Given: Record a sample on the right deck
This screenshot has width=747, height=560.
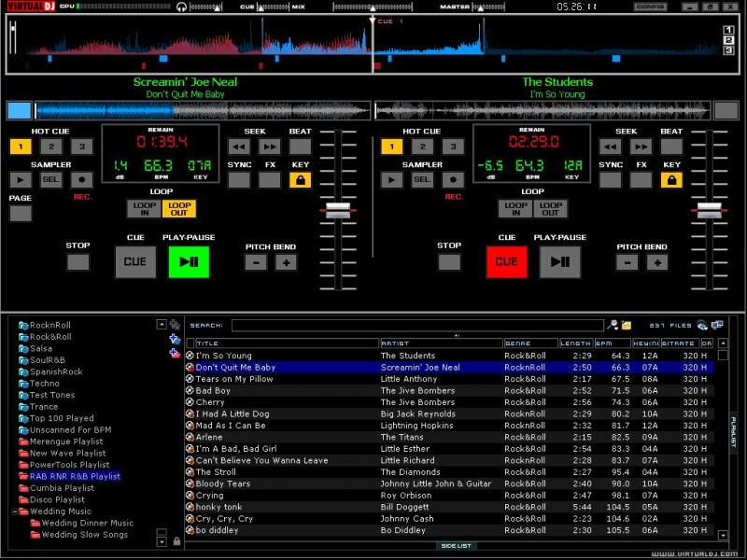Looking at the screenshot, I should tap(453, 180).
